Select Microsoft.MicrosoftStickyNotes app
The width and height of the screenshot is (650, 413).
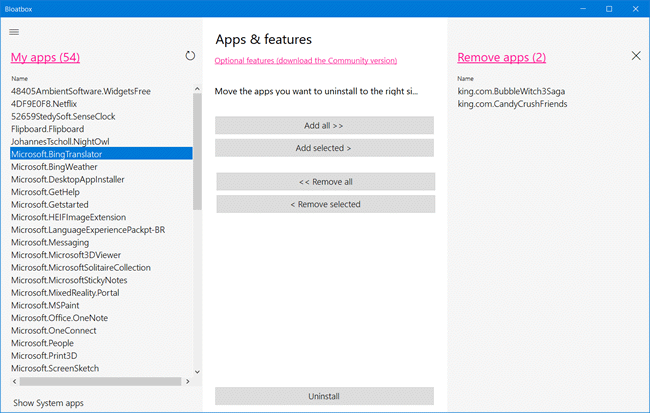[101, 280]
